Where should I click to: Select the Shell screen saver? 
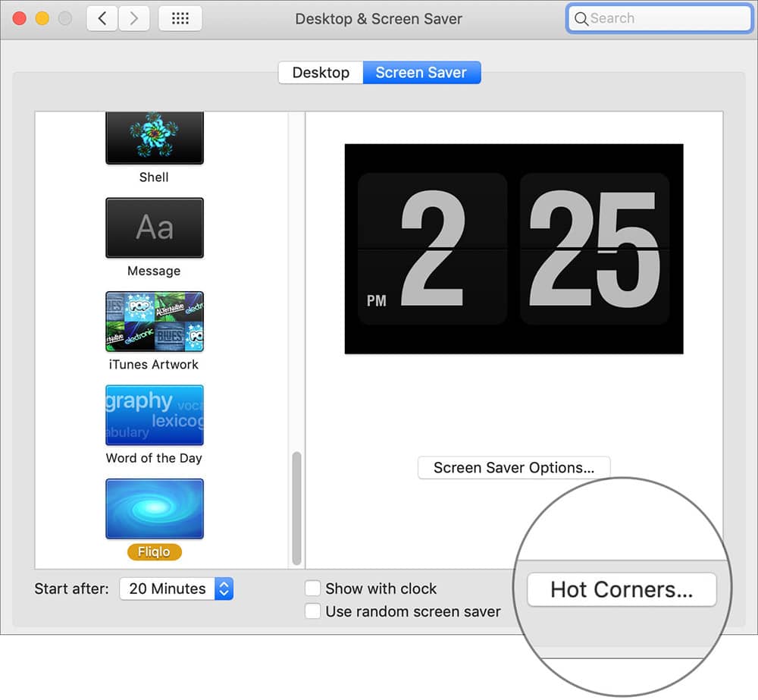[154, 137]
